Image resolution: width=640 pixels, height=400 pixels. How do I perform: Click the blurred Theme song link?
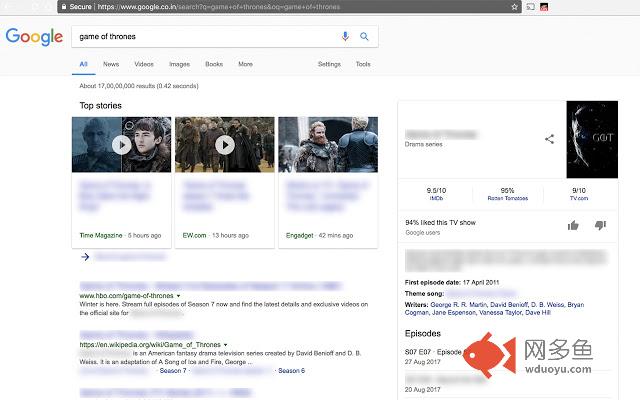coord(482,293)
